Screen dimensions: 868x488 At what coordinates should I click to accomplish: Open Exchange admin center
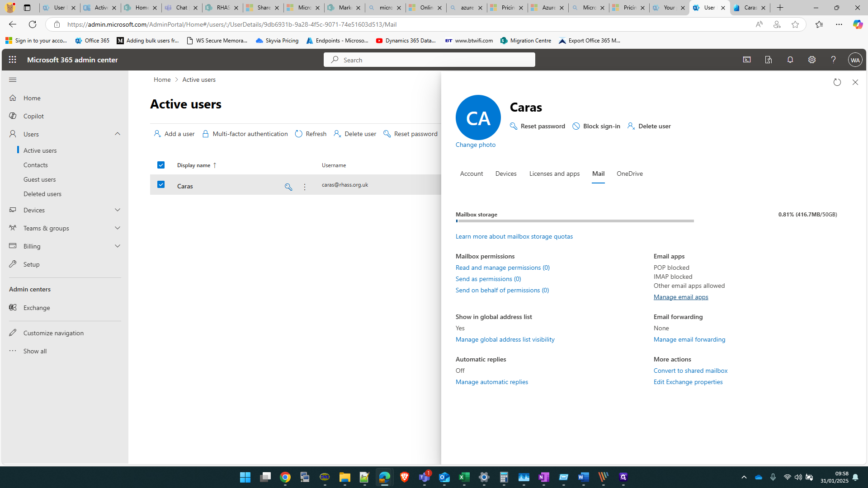coord(37,308)
